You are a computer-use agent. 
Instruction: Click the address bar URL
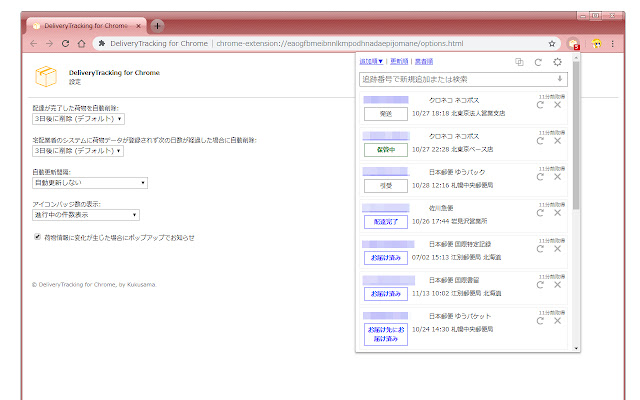click(x=340, y=43)
